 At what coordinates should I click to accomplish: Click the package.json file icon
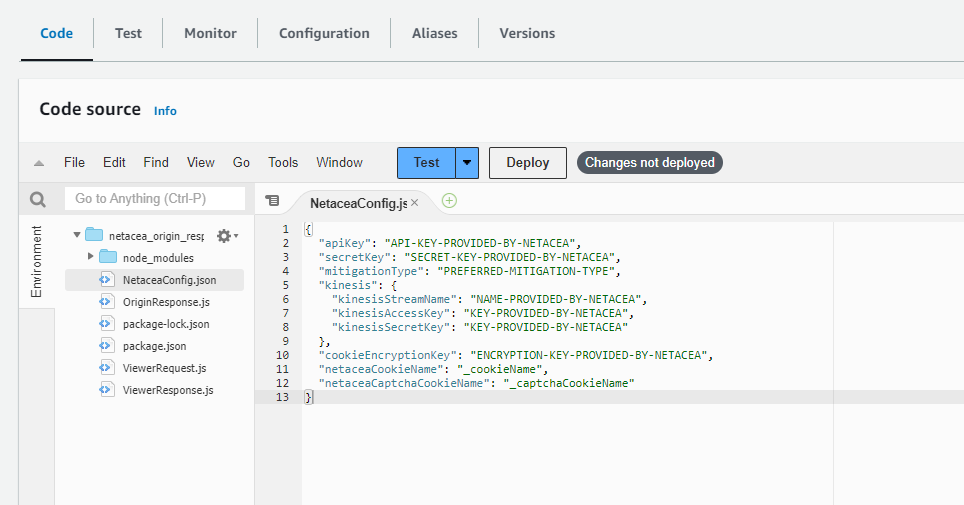pyautogui.click(x=106, y=346)
